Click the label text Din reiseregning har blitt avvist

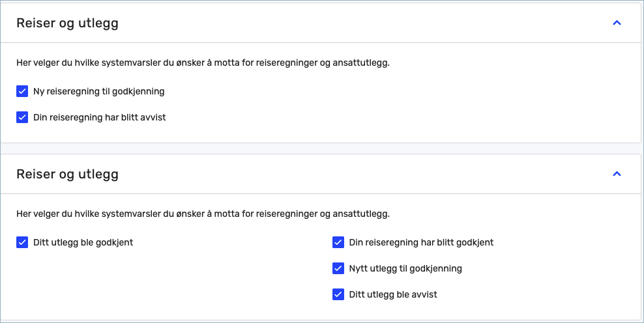99,117
